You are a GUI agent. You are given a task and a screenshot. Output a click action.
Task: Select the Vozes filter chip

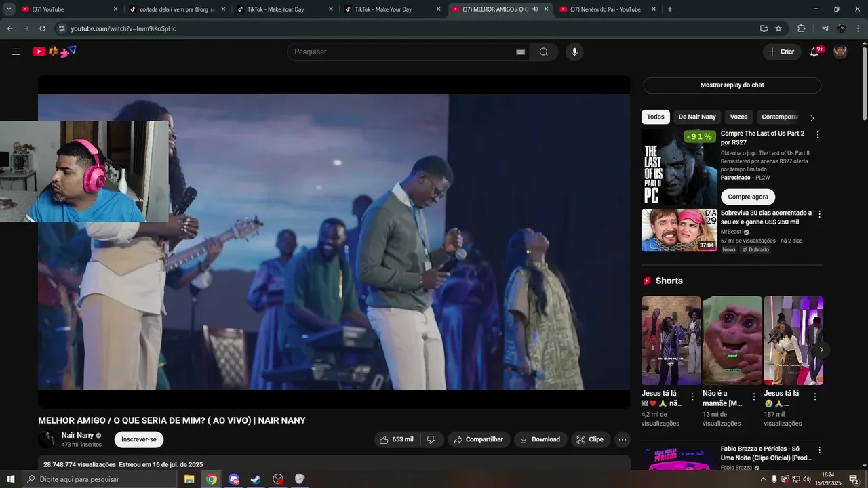coord(738,117)
